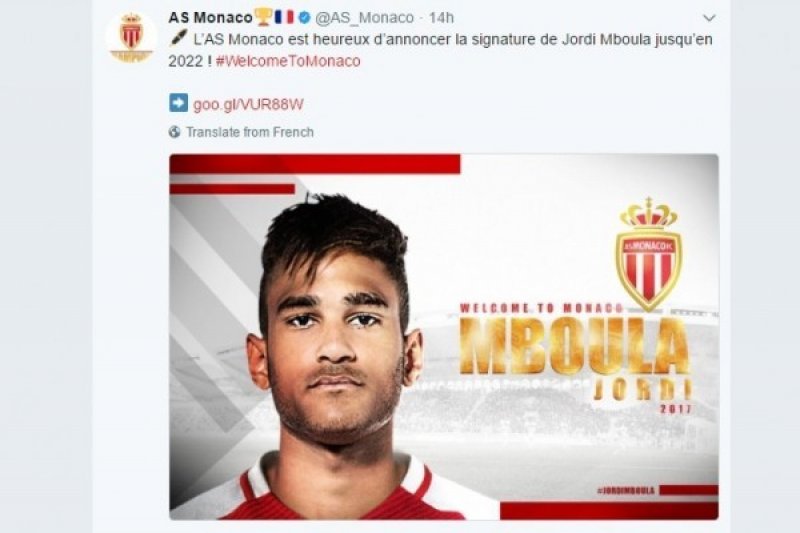Open the AS Monaco profile avatar
Screen dimensions: 800x533
131,37
